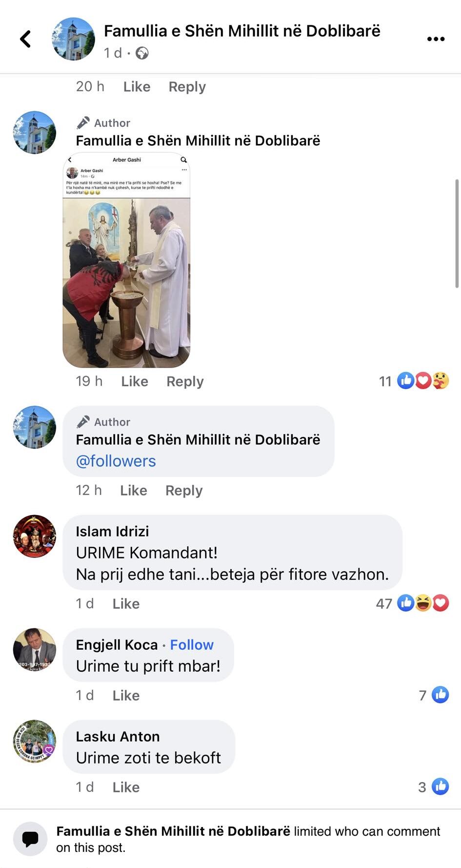Reply to the @followers comment
Viewport: 461px width, 868px height.
(x=184, y=490)
